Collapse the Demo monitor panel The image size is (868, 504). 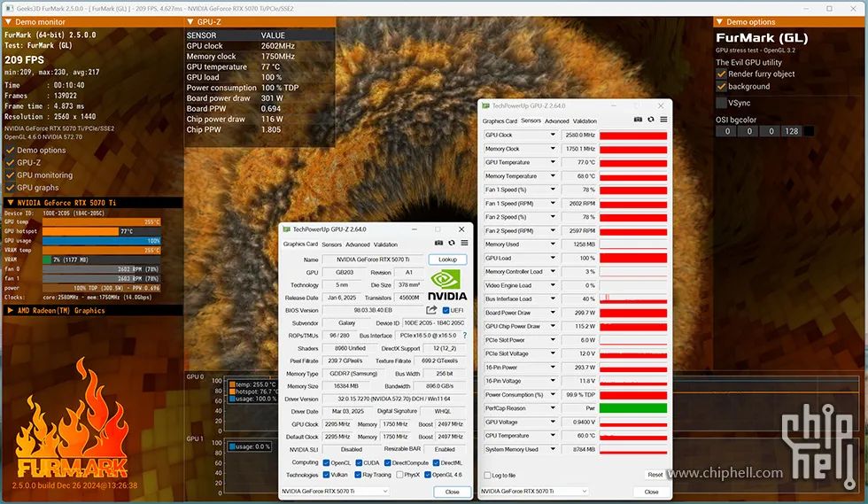[8, 22]
